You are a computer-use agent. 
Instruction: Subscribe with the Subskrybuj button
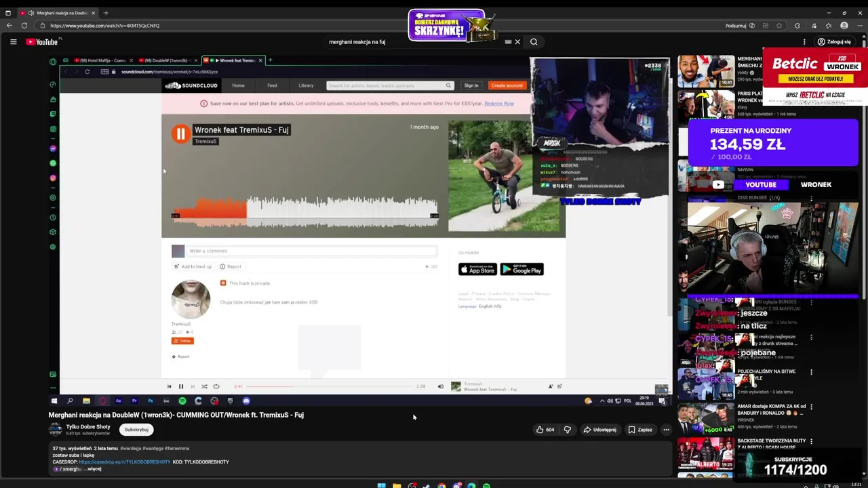pos(136,430)
